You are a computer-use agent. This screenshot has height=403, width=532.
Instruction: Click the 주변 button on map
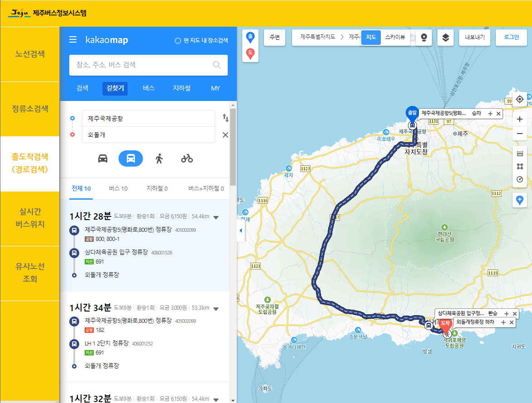274,37
